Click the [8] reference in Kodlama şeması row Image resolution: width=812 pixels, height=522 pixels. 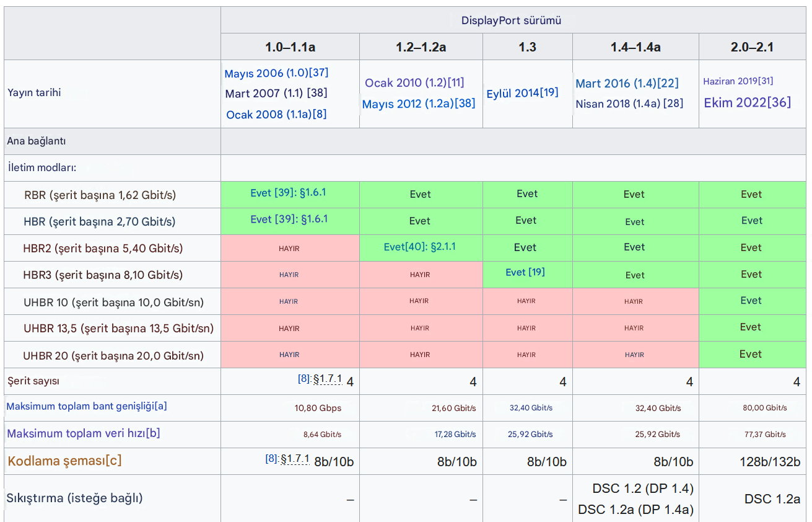point(271,459)
